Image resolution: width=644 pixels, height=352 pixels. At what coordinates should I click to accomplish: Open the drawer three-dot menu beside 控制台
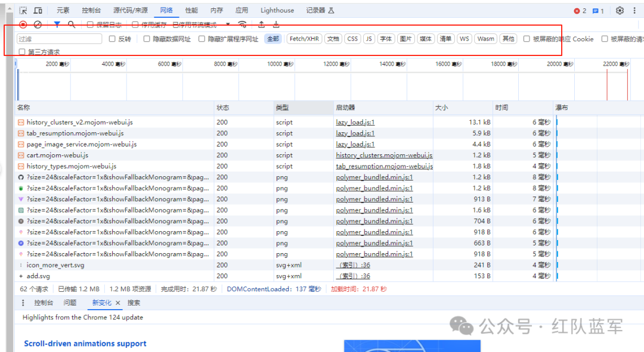(23, 303)
